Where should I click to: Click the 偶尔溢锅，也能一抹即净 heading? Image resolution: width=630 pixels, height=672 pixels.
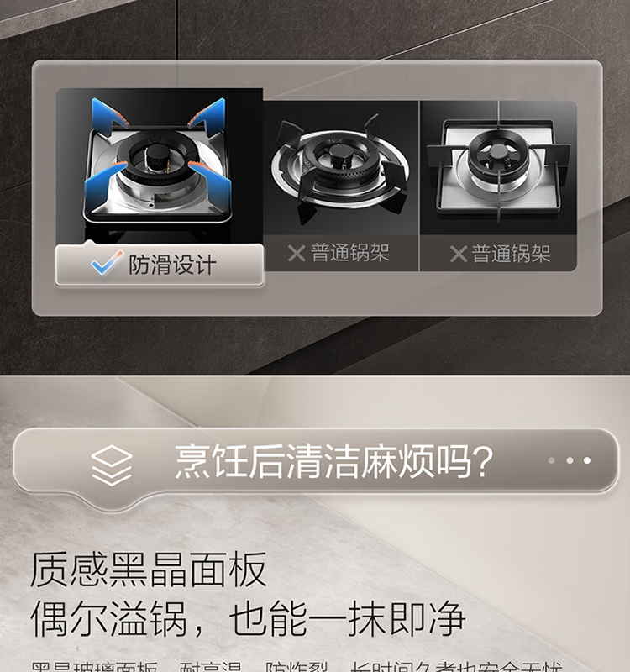tap(248, 618)
